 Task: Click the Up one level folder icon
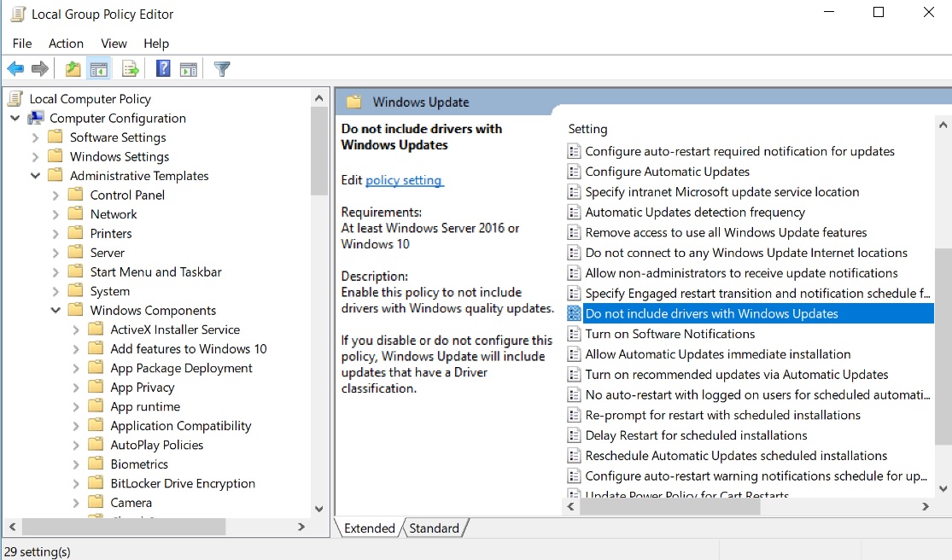tap(73, 69)
